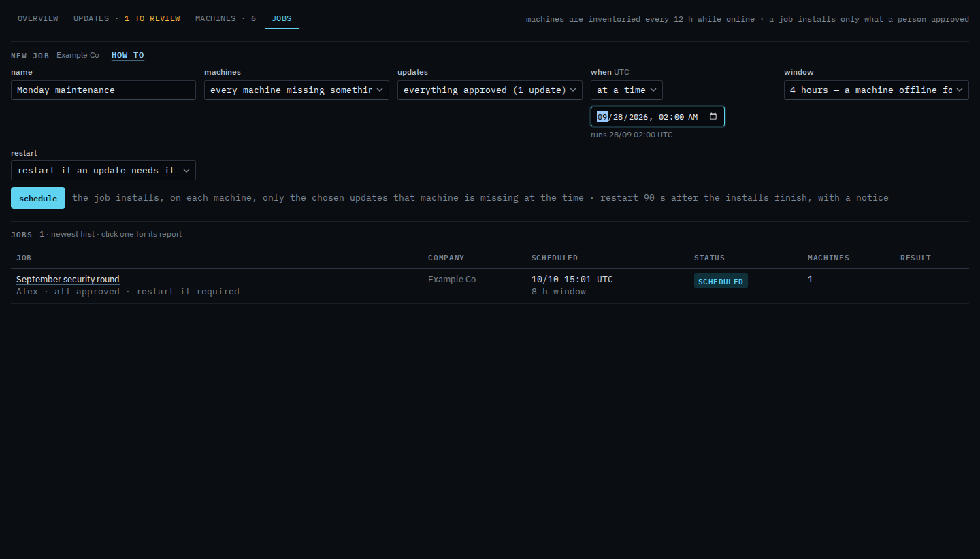980x559 pixels.
Task: Open the HOW TO link
Action: coord(128,55)
